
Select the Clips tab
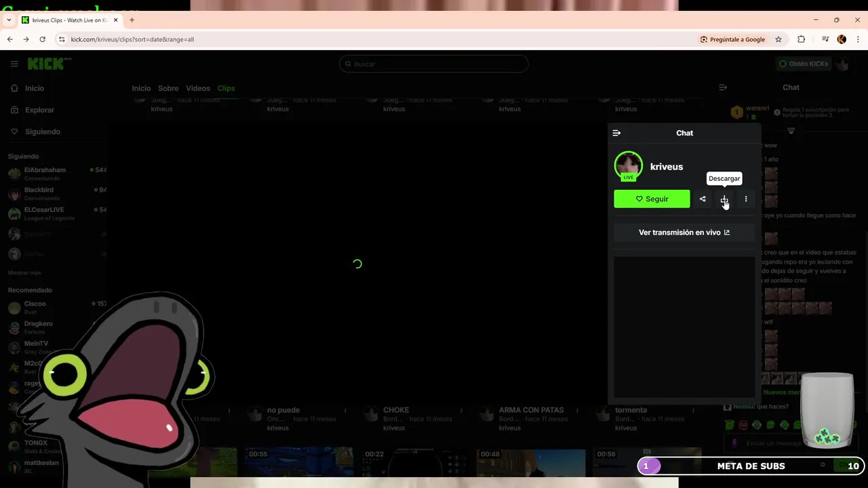click(x=226, y=88)
